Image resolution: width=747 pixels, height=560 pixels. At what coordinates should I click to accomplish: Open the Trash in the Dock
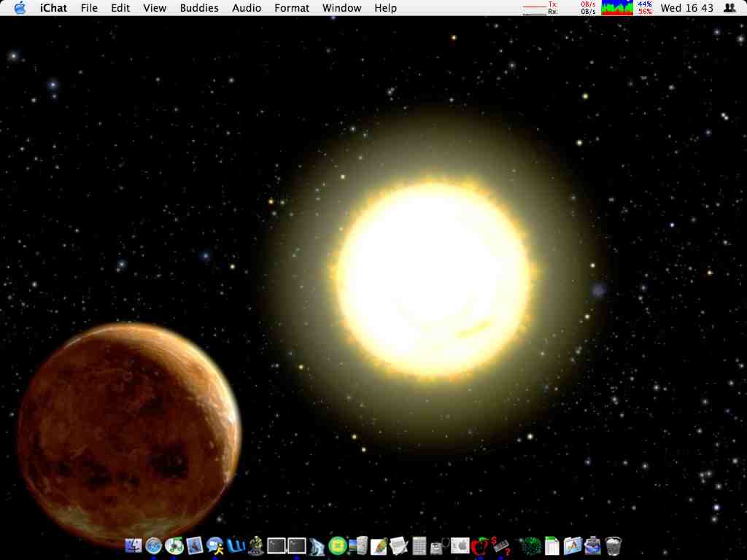pos(614,545)
